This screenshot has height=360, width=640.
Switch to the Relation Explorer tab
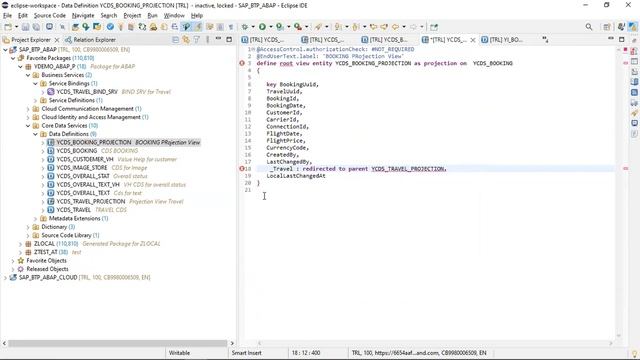90,40
